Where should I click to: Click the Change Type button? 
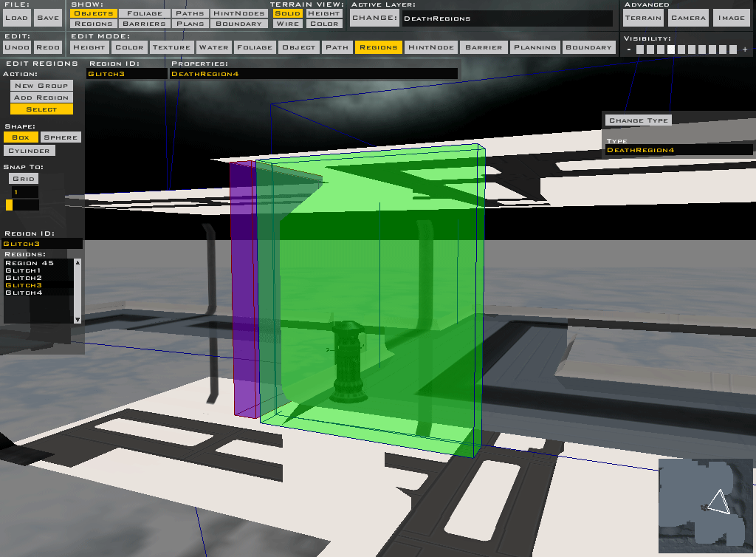[x=639, y=120]
